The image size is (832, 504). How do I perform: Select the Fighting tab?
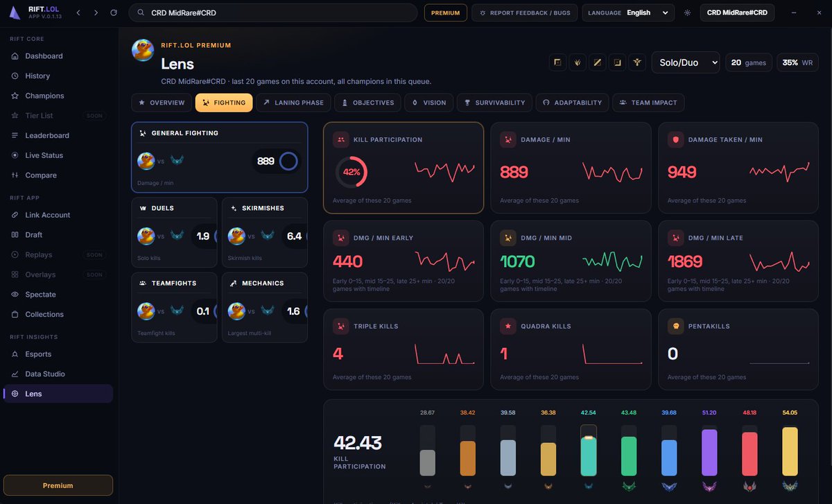point(224,103)
